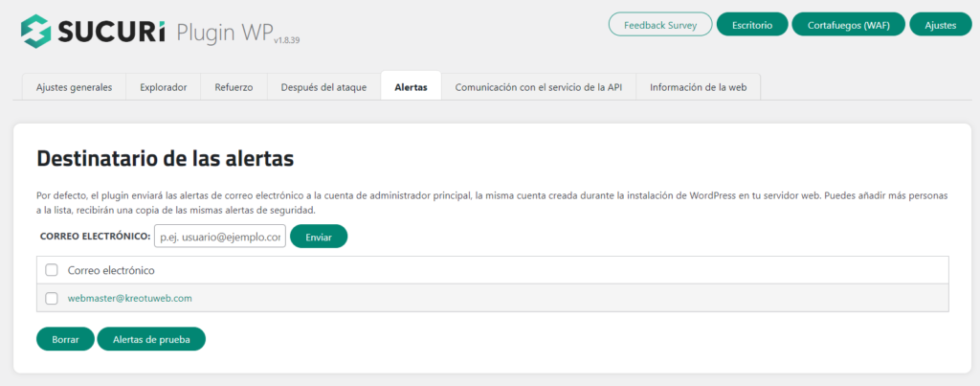The height and width of the screenshot is (386, 980).
Task: Open Después del ataque tab
Action: [323, 87]
